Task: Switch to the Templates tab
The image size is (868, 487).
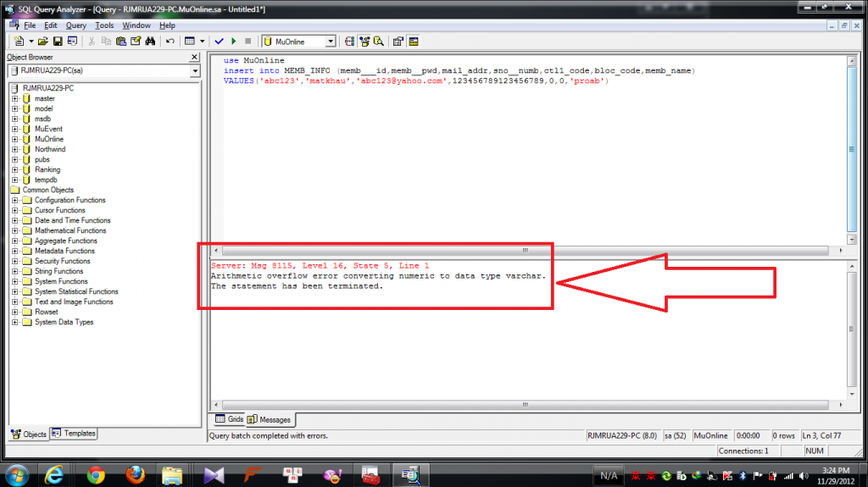Action: [74, 434]
